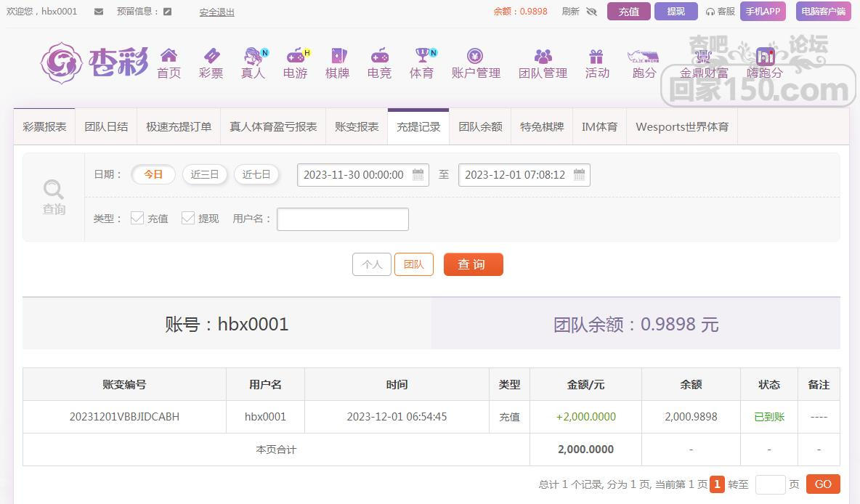This screenshot has height=504, width=860.
Task: Select the 团队 query scope option
Action: (413, 264)
